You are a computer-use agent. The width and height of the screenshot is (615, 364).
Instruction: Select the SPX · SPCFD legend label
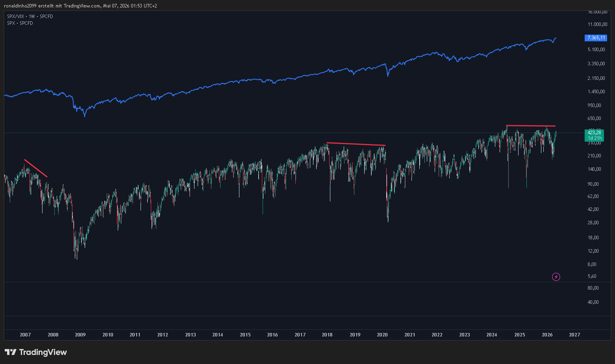pos(20,23)
